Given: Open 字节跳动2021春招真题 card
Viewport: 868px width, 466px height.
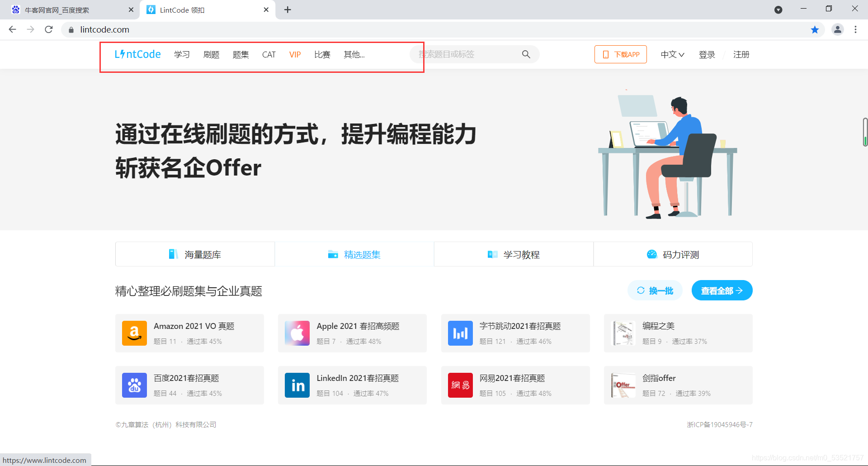Looking at the screenshot, I should pos(515,333).
